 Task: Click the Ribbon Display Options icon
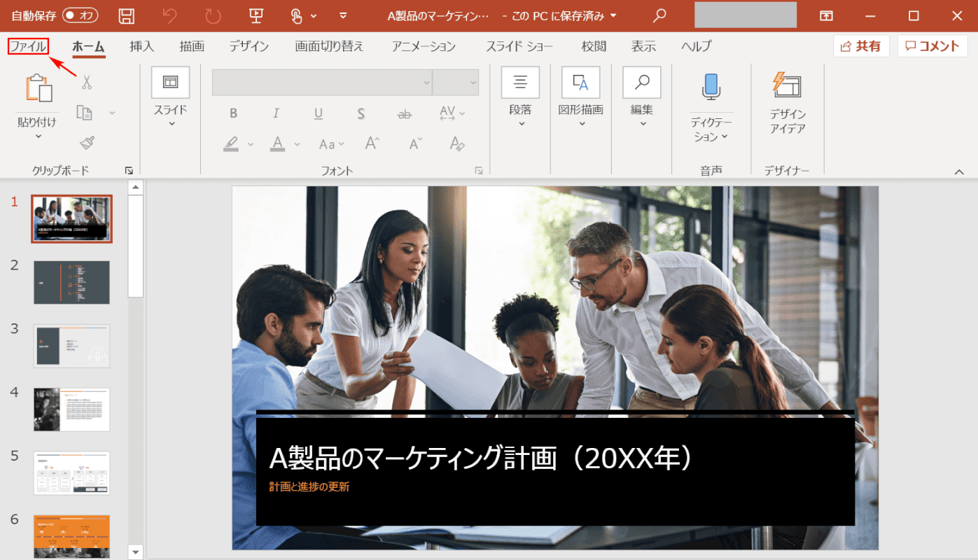coord(827,15)
